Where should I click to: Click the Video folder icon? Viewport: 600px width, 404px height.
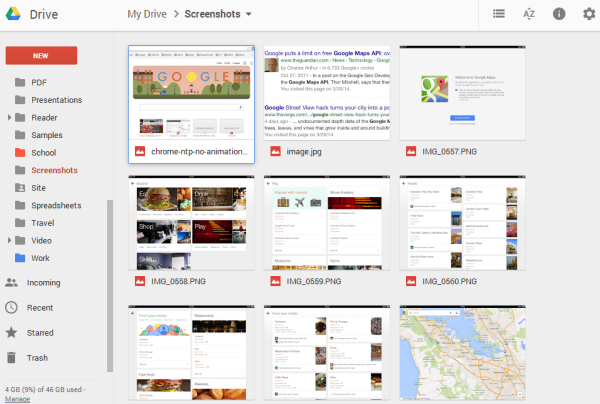click(x=20, y=241)
